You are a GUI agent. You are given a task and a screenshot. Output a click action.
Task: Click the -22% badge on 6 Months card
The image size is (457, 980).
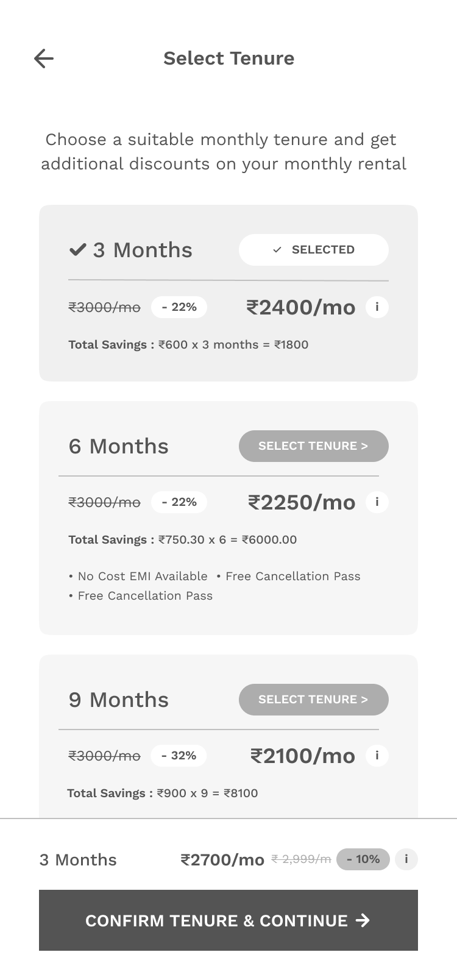[x=179, y=502]
